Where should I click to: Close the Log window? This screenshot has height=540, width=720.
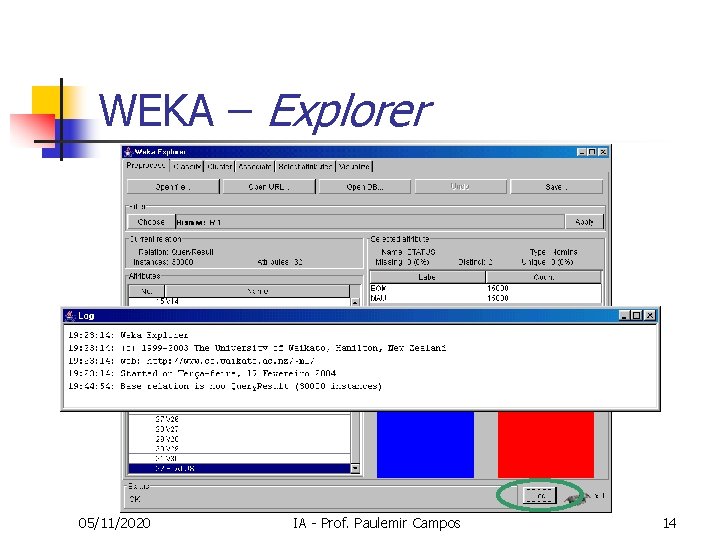[650, 315]
